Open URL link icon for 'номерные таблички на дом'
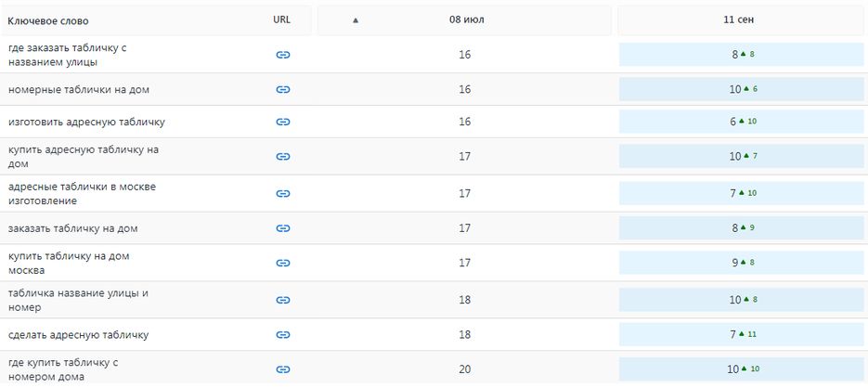 click(283, 90)
